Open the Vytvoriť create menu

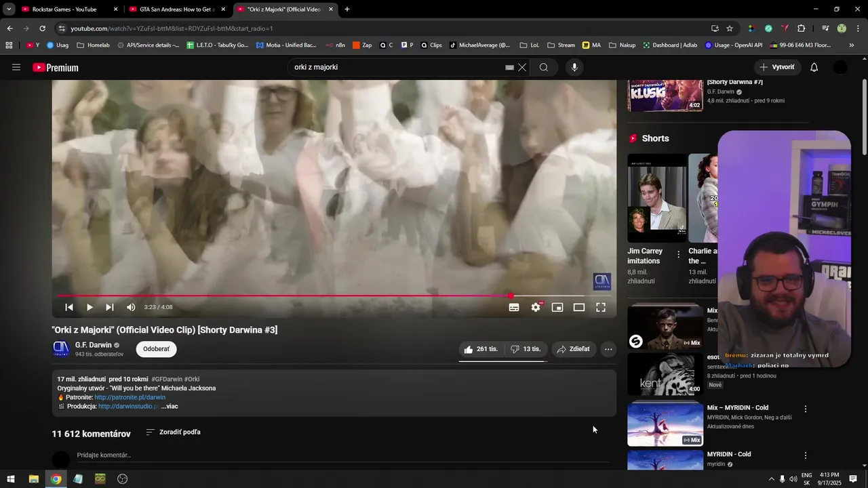pos(778,67)
